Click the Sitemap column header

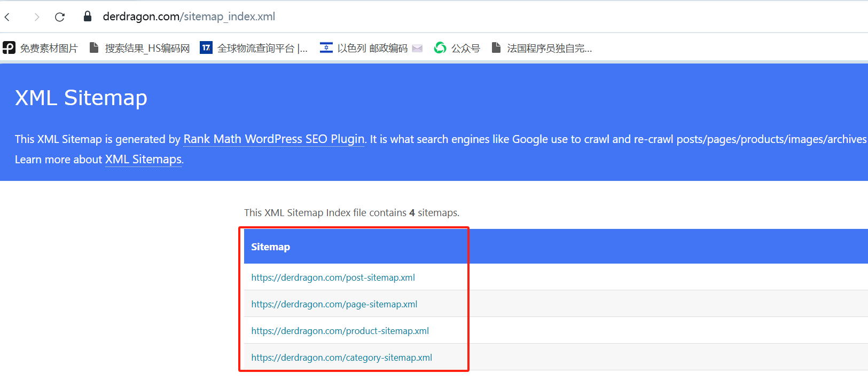[x=270, y=247]
